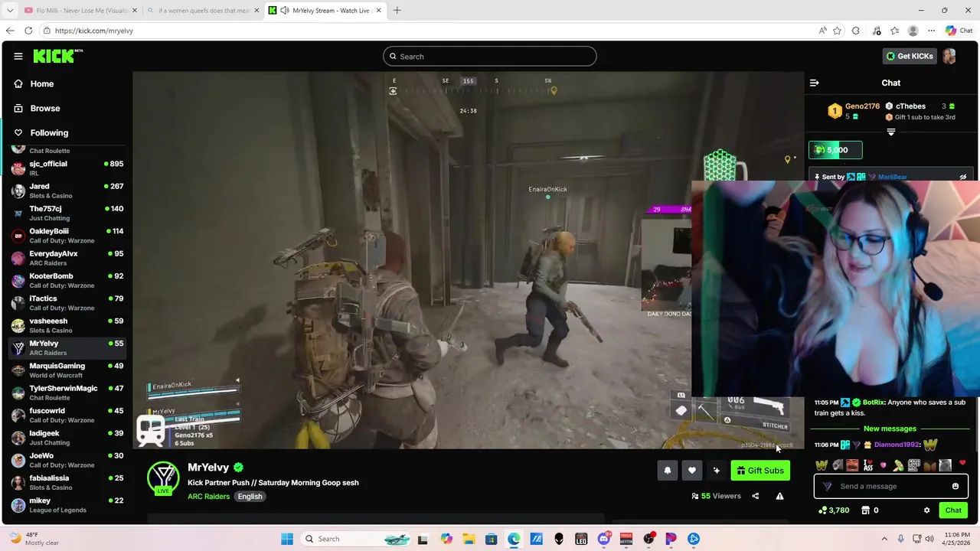Image resolution: width=980 pixels, height=551 pixels.
Task: Click the user avatar in the header
Action: click(x=949, y=56)
